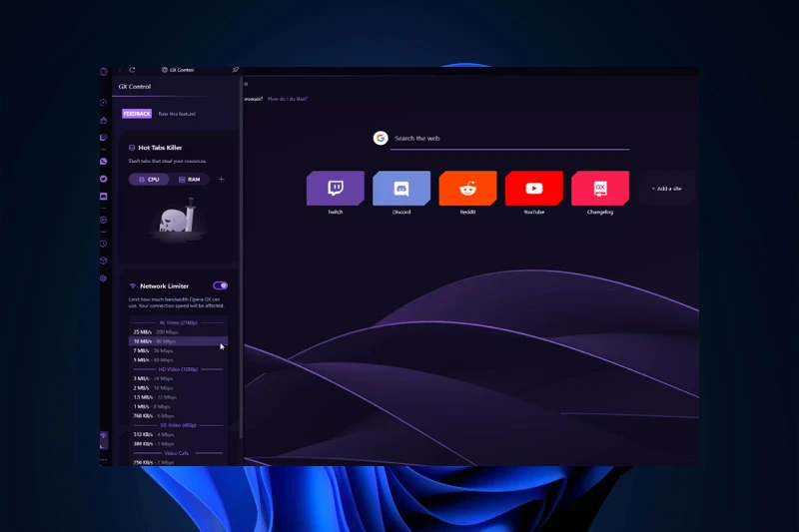Add a site to speed dial

click(666, 189)
